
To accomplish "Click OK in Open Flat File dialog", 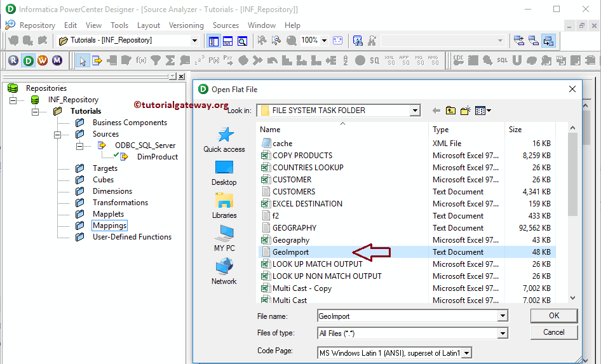I will [x=554, y=315].
